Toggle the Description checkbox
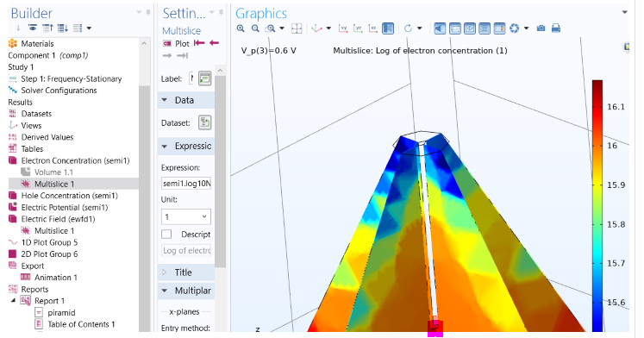Viewport: 644px width, 338px height. [166, 234]
